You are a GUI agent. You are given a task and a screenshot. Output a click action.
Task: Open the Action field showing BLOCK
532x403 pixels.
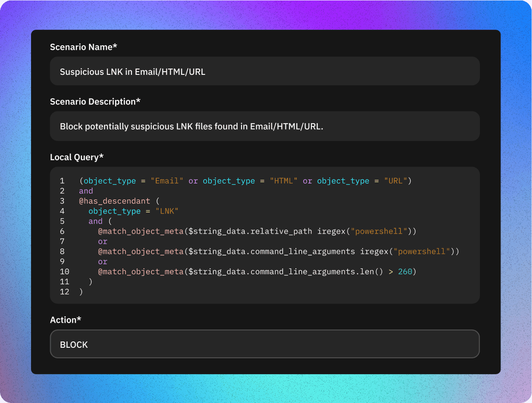pos(264,345)
